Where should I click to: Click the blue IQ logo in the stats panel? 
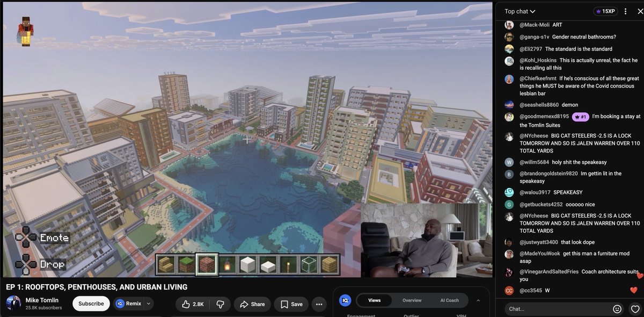coord(345,300)
